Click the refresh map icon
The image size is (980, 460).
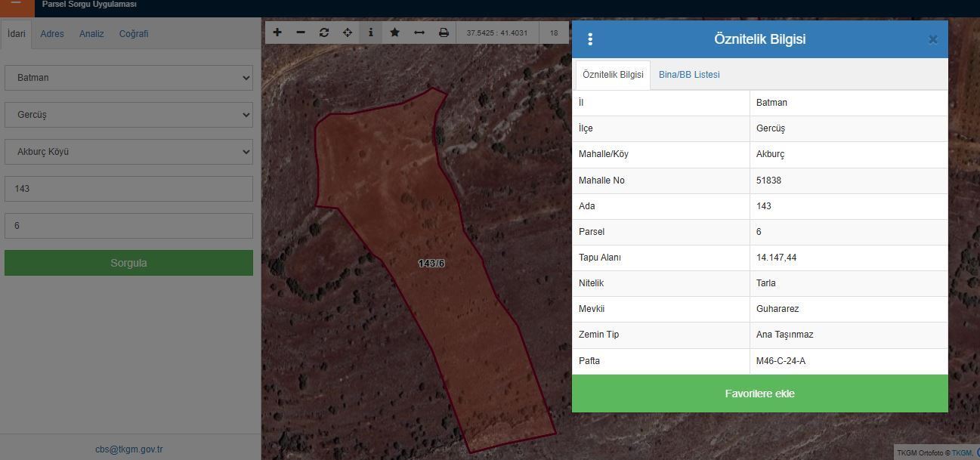click(324, 32)
